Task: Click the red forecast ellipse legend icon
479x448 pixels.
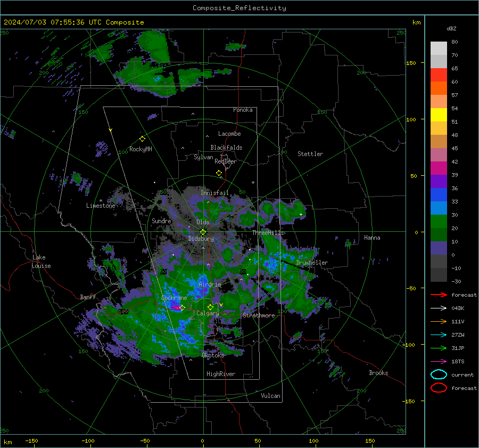Action: click(439, 388)
